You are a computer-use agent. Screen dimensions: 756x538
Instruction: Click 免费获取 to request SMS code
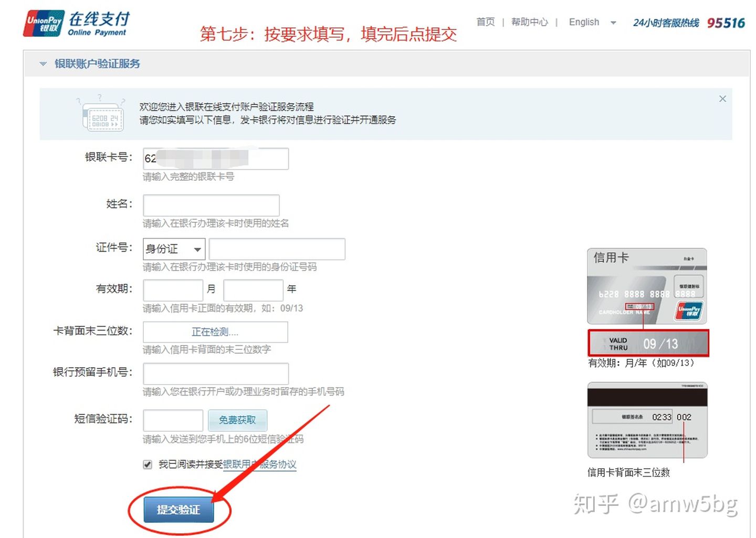click(x=238, y=420)
